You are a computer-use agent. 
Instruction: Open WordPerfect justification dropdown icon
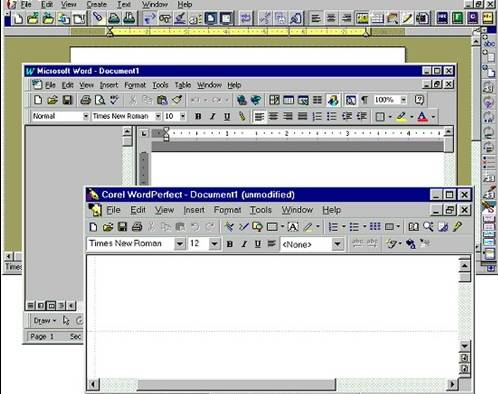click(x=272, y=244)
